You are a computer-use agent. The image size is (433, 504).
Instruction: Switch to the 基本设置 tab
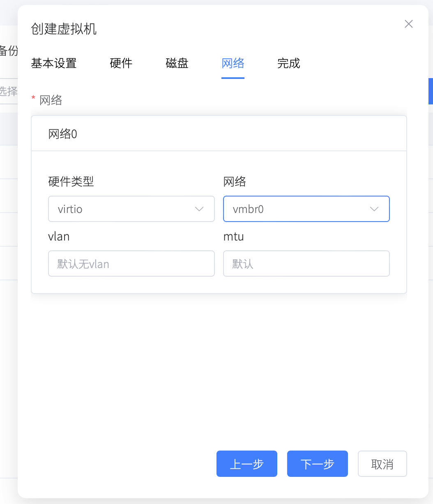click(53, 63)
